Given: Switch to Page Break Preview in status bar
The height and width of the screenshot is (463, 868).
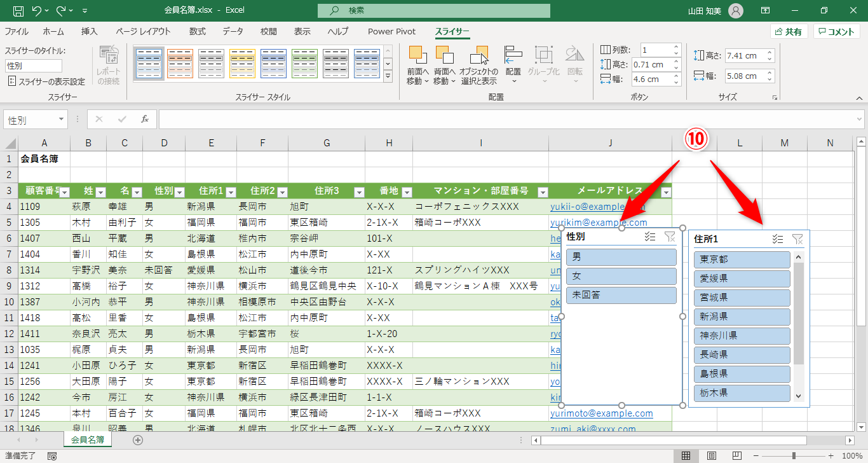Looking at the screenshot, I should tap(736, 456).
